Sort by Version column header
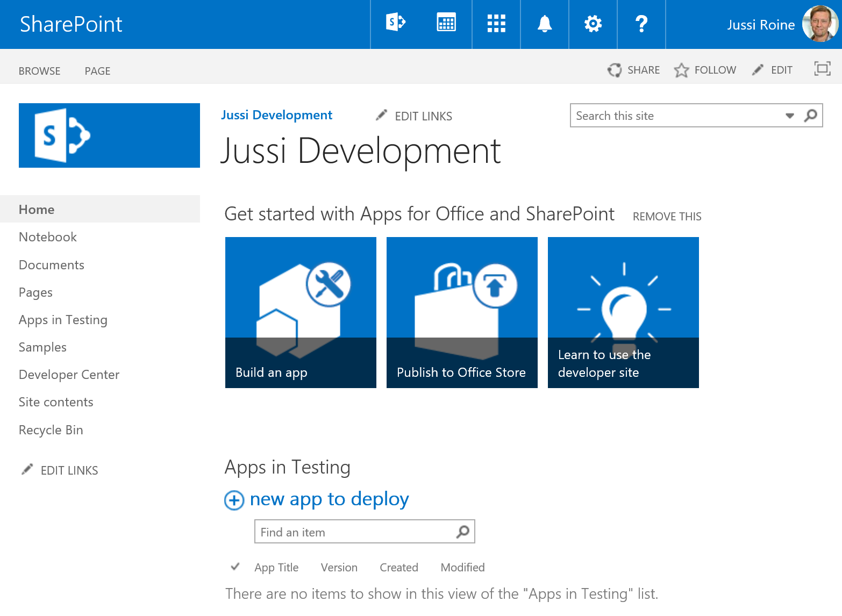 (339, 567)
